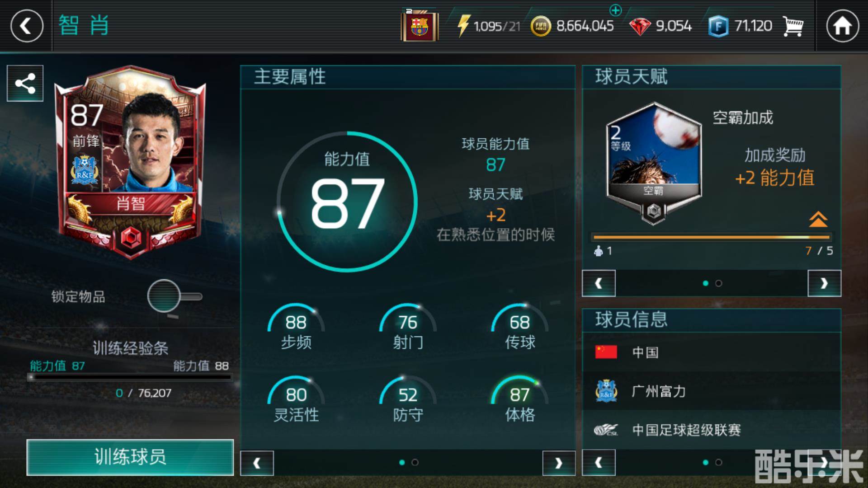Go back using the top-left arrow

click(x=27, y=26)
